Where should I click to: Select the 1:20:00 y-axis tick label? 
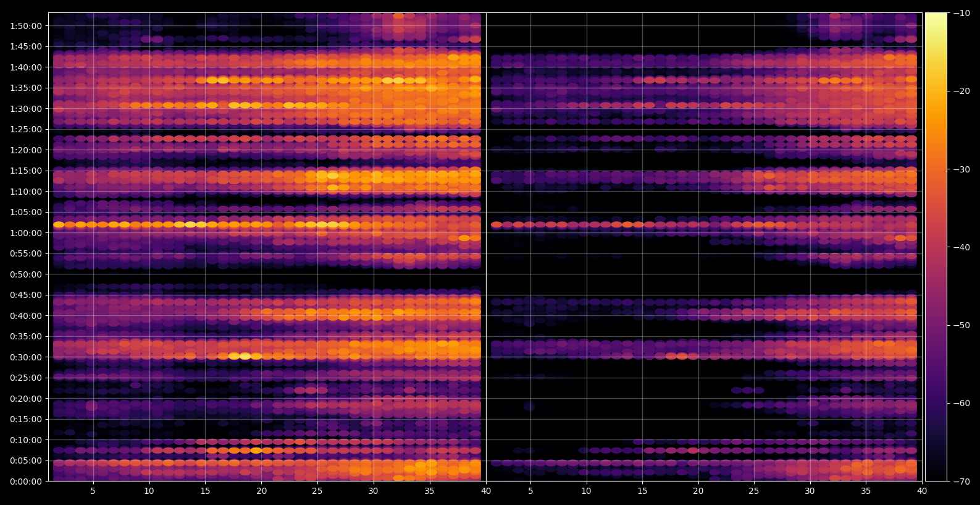(x=26, y=150)
